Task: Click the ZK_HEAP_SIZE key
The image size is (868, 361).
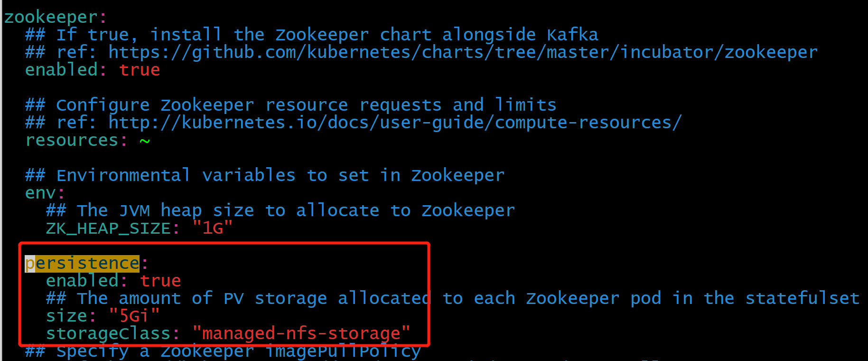Action: [108, 228]
